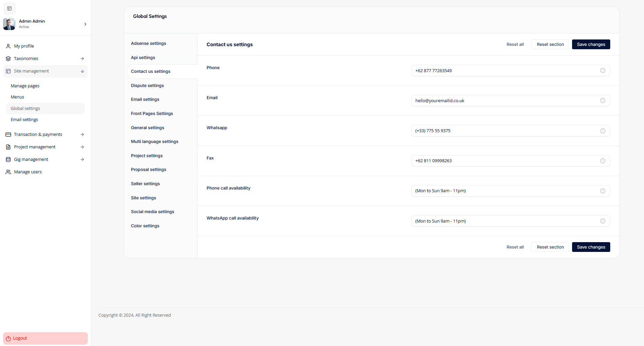644x346 pixels.
Task: Click the Admin Admin profile avatar
Action: tap(9, 24)
